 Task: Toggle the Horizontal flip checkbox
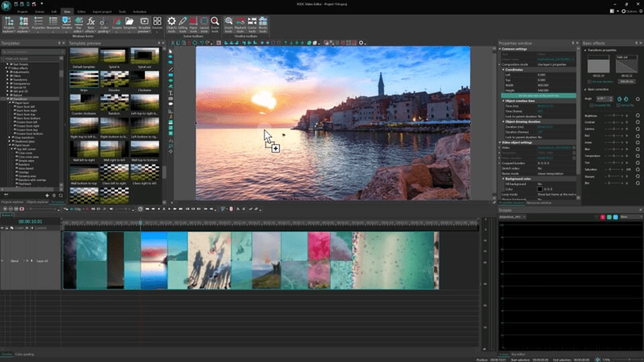pyautogui.click(x=591, y=105)
